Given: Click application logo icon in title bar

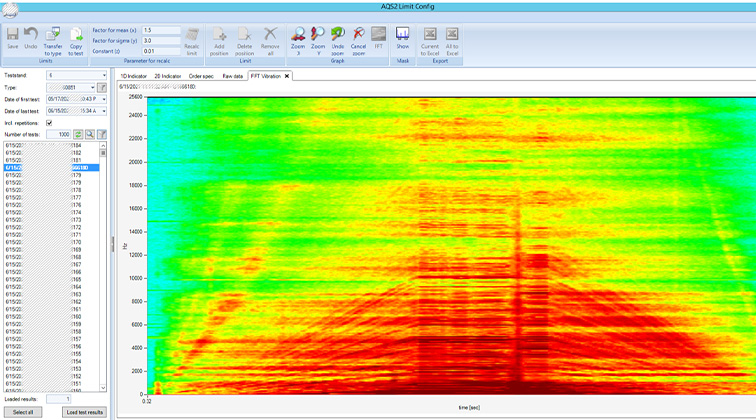Looking at the screenshot, I should pos(10,10).
